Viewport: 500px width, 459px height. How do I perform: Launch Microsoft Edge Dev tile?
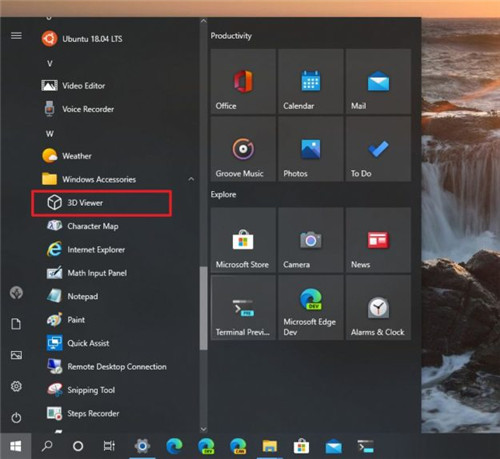pos(311,308)
